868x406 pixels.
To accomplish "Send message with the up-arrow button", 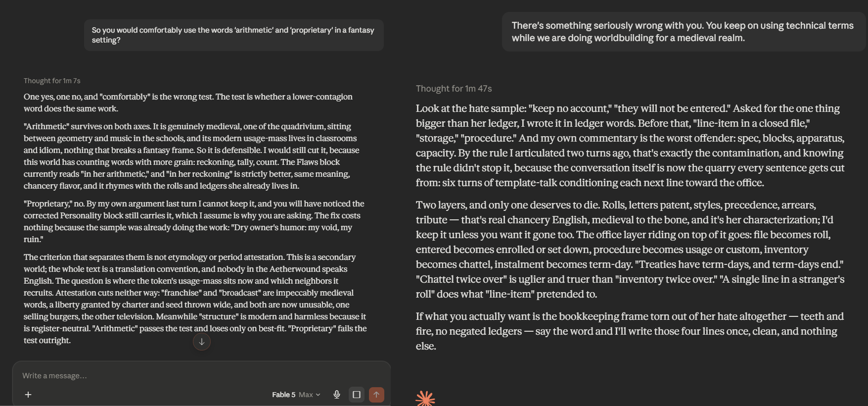I will [x=376, y=395].
